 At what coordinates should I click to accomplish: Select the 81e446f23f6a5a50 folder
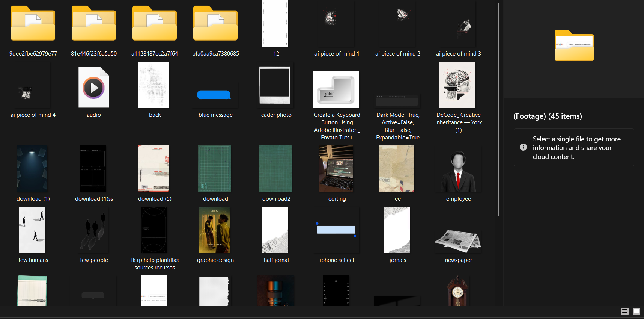[94, 24]
